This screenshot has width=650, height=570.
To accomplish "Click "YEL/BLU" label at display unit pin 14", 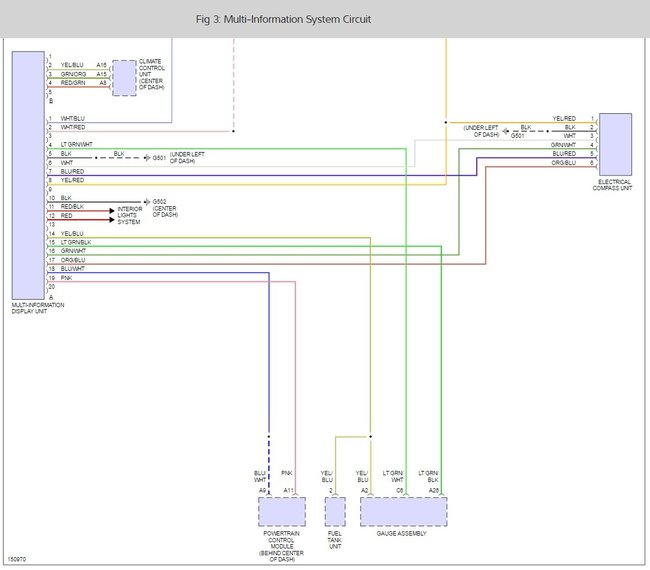I will (72, 234).
